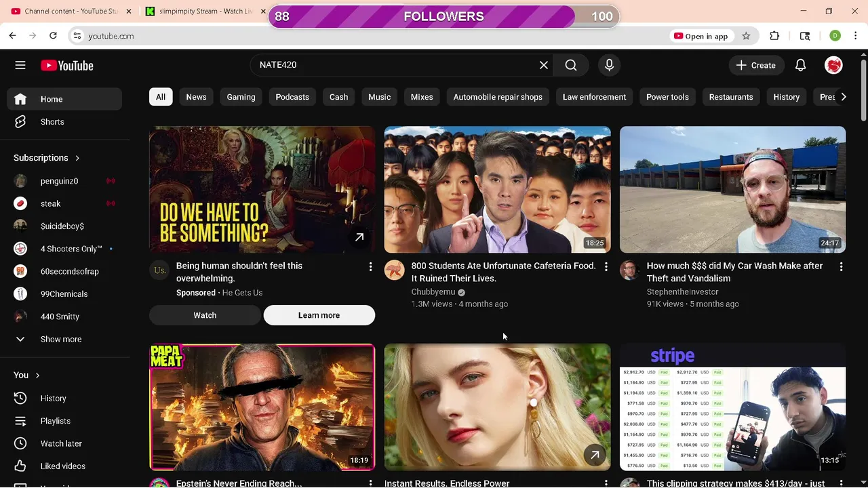Image resolution: width=868 pixels, height=488 pixels.
Task: Go back with the browser back arrow
Action: pos(13,36)
